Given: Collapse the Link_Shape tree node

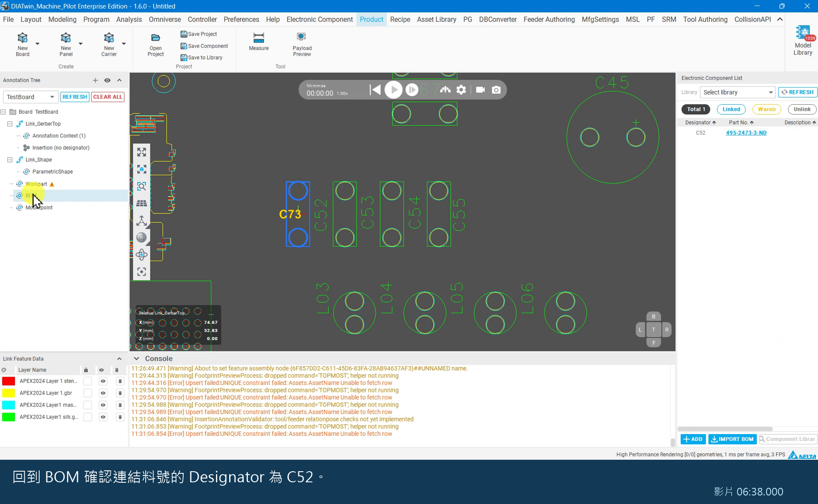Looking at the screenshot, I should [x=10, y=160].
